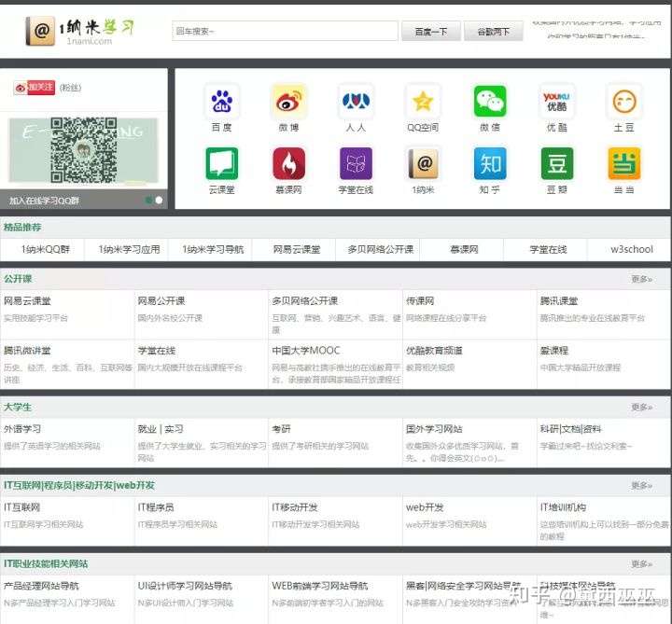Open UI设计师学习网站导航 link

185,586
